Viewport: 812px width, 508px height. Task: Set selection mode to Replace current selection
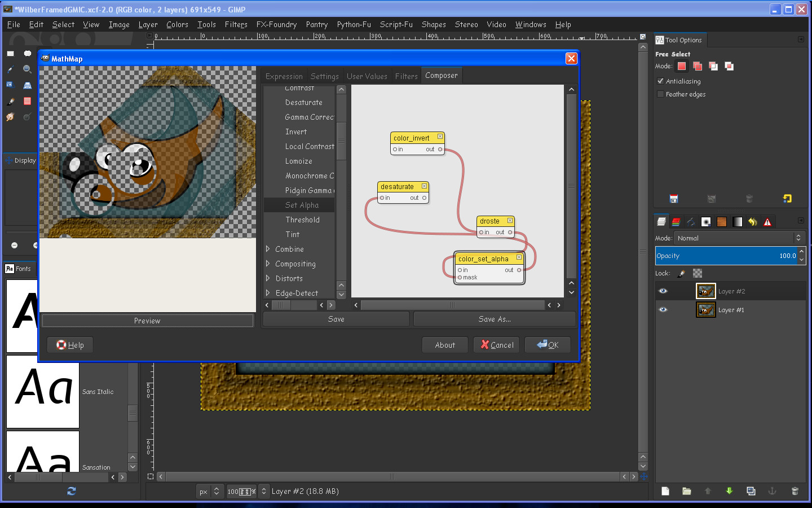click(x=682, y=66)
